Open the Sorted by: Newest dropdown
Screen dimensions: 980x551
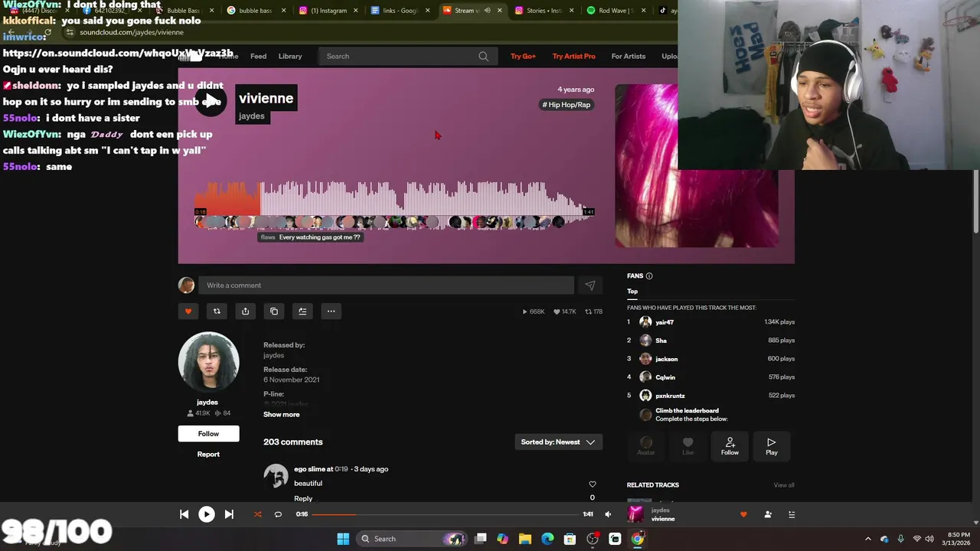(558, 442)
